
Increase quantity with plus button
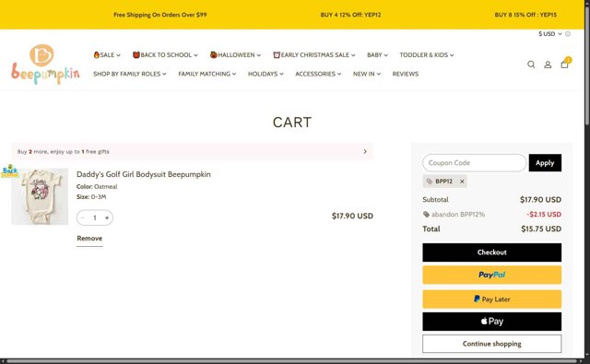click(x=107, y=217)
